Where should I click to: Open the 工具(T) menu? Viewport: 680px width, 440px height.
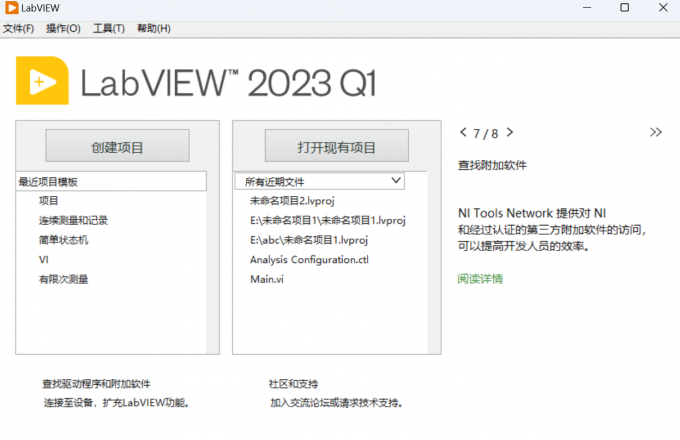(109, 29)
